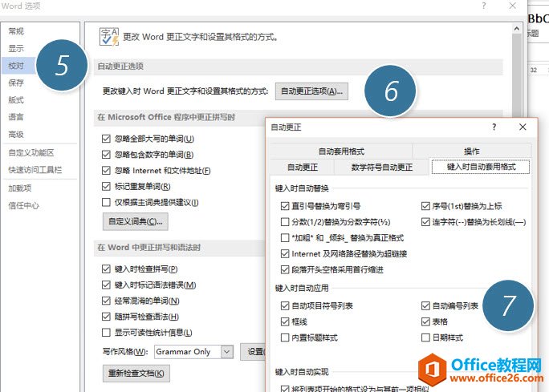Image resolution: width=549 pixels, height=392 pixels.
Task: Click the 设置 button beside writing style
Action: [x=253, y=352]
